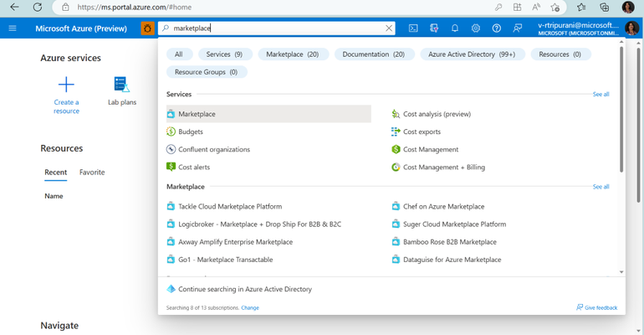Switch to the Recent resources tab
644x335 pixels.
(x=55, y=173)
